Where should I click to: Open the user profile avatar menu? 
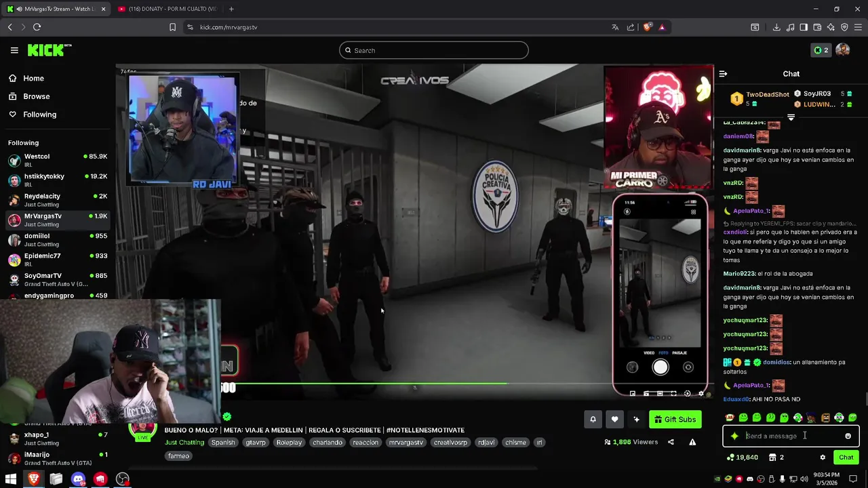point(843,50)
